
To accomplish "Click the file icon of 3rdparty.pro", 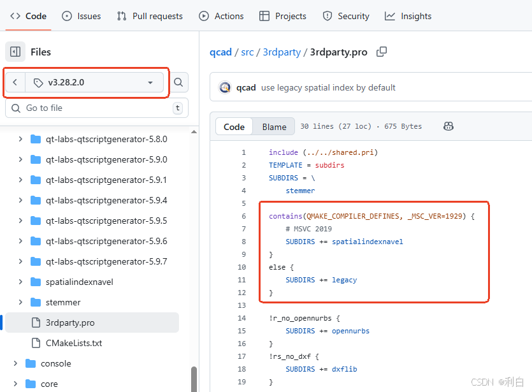I will pos(36,323).
